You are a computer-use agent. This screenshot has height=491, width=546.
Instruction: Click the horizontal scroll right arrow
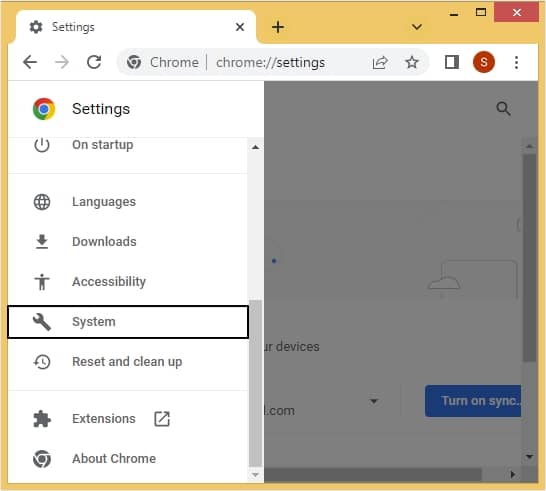[x=513, y=474]
